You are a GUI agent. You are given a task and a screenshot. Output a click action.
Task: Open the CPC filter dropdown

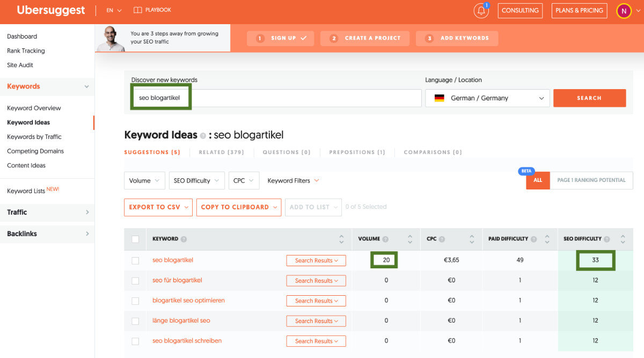(244, 181)
